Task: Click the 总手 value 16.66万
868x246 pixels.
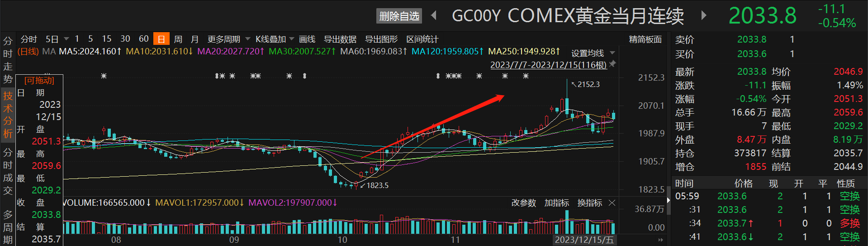Action: point(749,112)
